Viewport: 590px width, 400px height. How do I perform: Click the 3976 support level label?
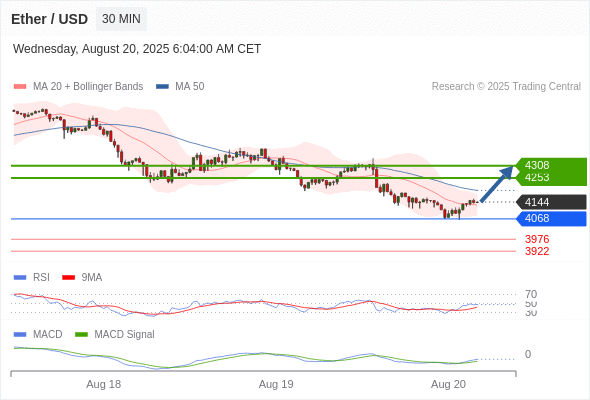537,239
